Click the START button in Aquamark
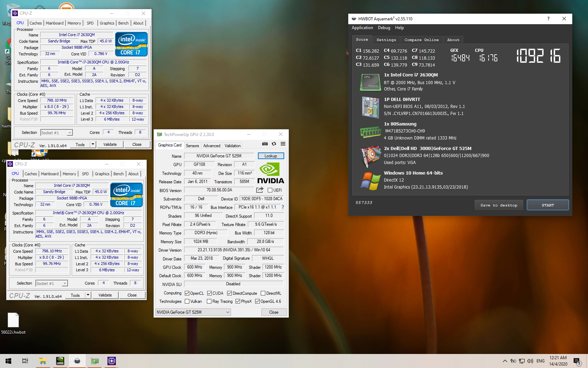 [x=548, y=205]
